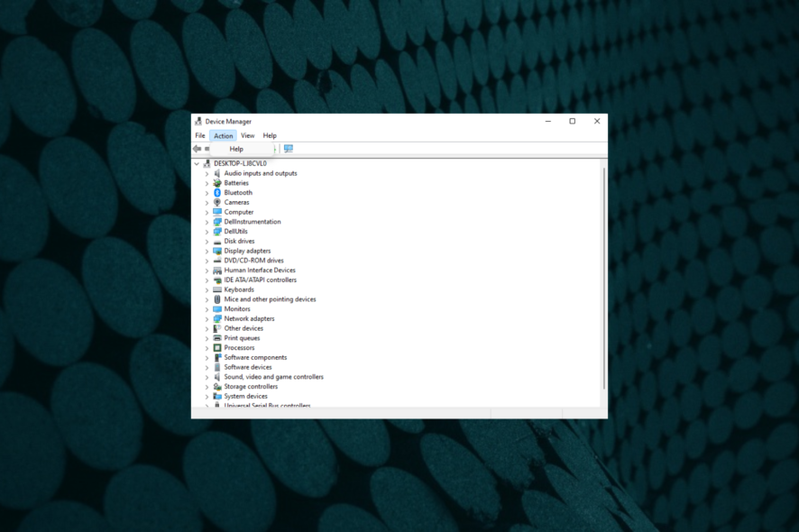This screenshot has height=532, width=799.
Task: Click the Network adapters icon
Action: pyautogui.click(x=217, y=318)
